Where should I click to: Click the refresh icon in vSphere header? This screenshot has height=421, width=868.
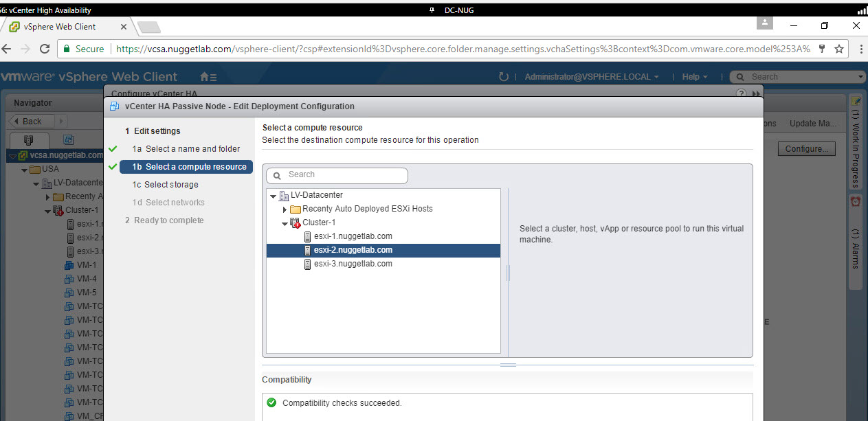click(x=504, y=77)
